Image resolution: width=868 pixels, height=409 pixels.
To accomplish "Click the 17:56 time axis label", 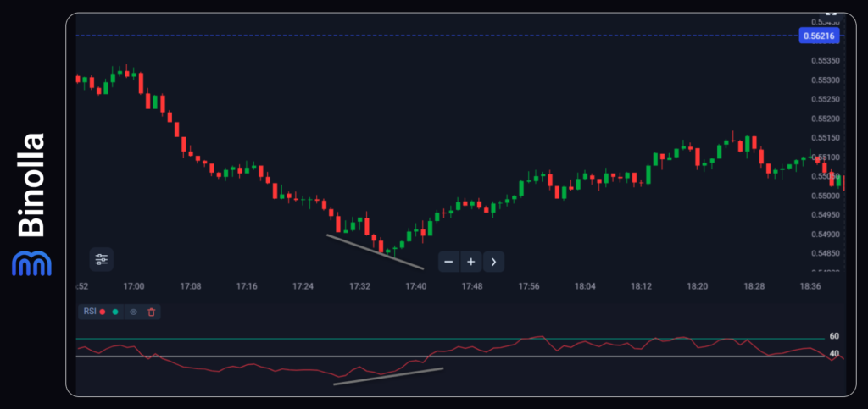I will point(529,286).
